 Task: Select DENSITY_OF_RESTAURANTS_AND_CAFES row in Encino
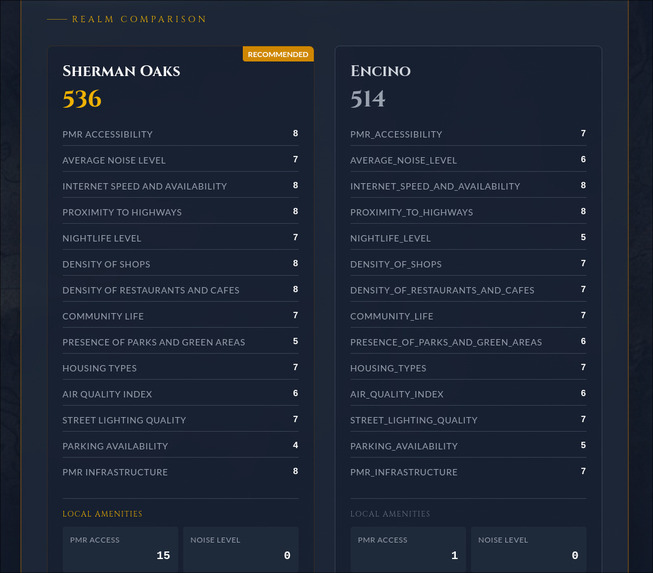coord(468,290)
